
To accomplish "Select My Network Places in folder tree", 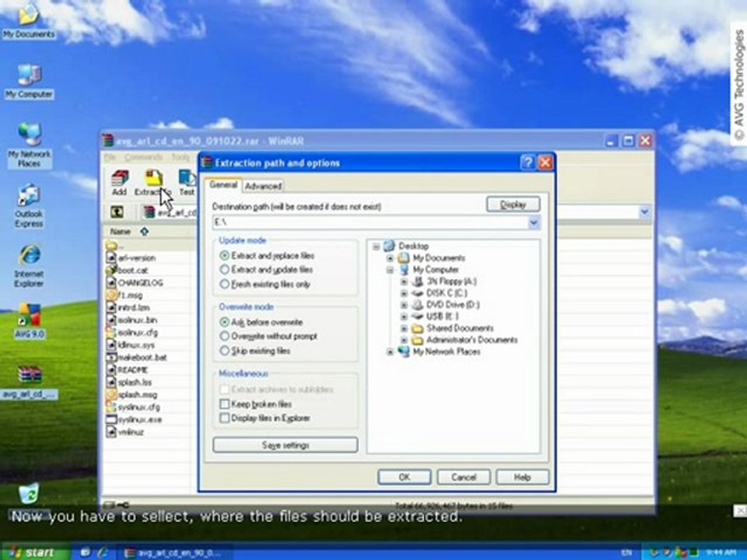I will click(439, 352).
